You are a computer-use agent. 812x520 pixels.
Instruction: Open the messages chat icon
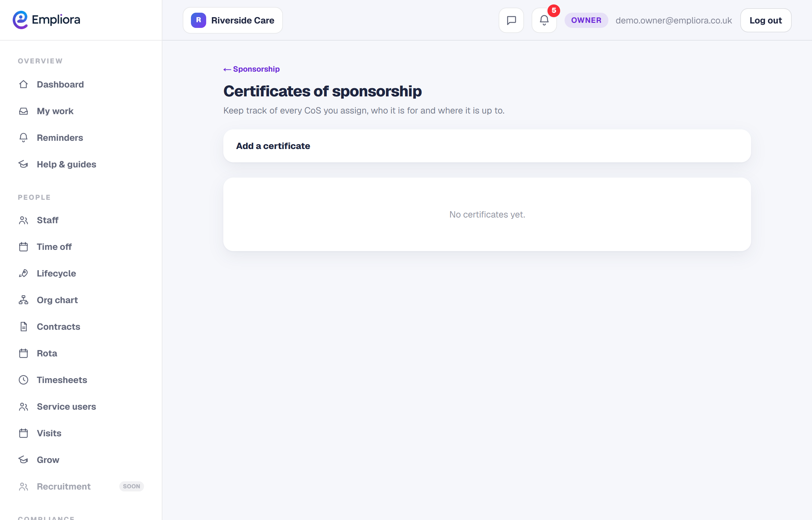click(x=511, y=20)
